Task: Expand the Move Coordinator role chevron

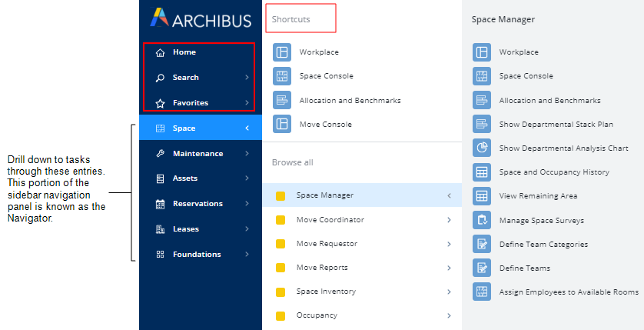Action: [x=448, y=220]
